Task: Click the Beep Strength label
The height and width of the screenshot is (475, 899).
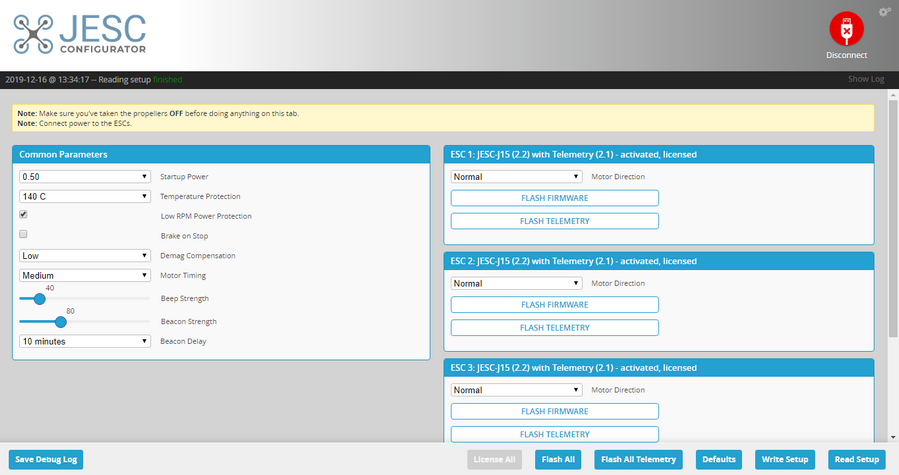Action: [185, 299]
